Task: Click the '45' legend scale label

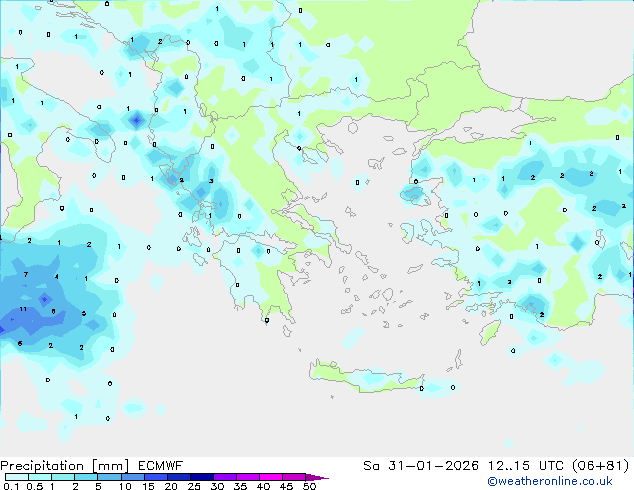Action: (x=286, y=486)
